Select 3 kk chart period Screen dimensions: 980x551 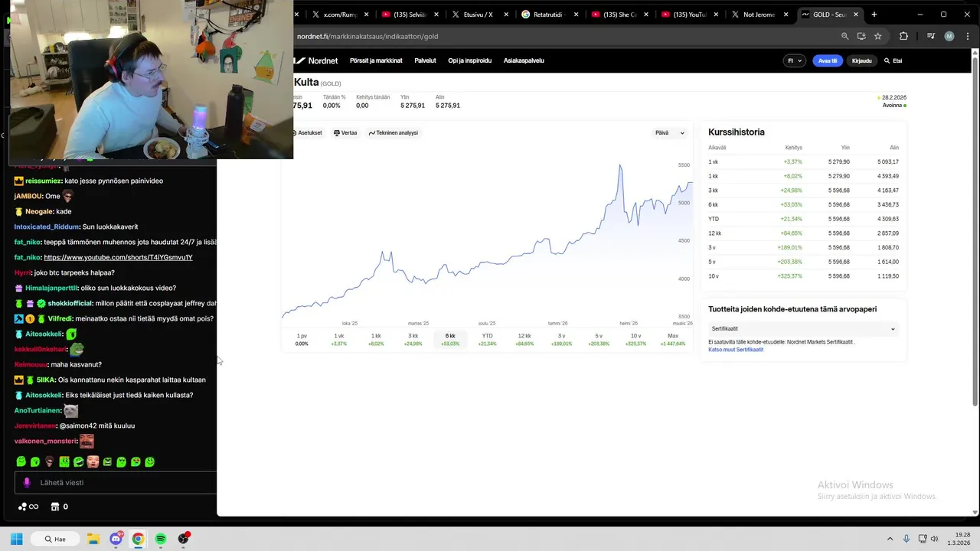tap(413, 339)
